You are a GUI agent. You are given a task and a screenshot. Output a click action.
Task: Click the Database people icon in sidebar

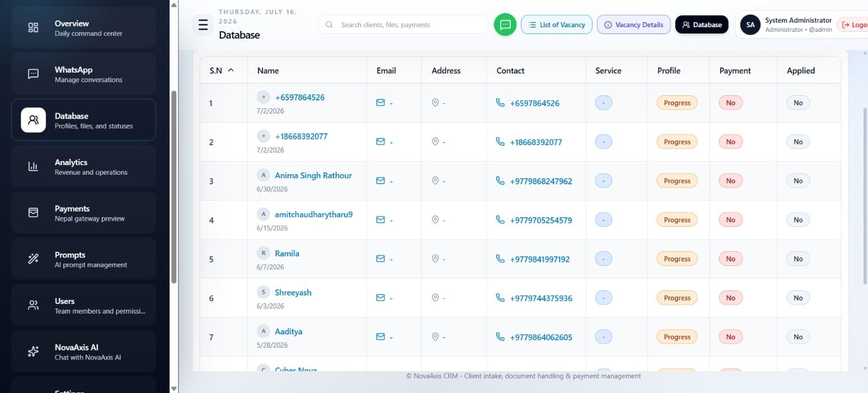coord(33,120)
